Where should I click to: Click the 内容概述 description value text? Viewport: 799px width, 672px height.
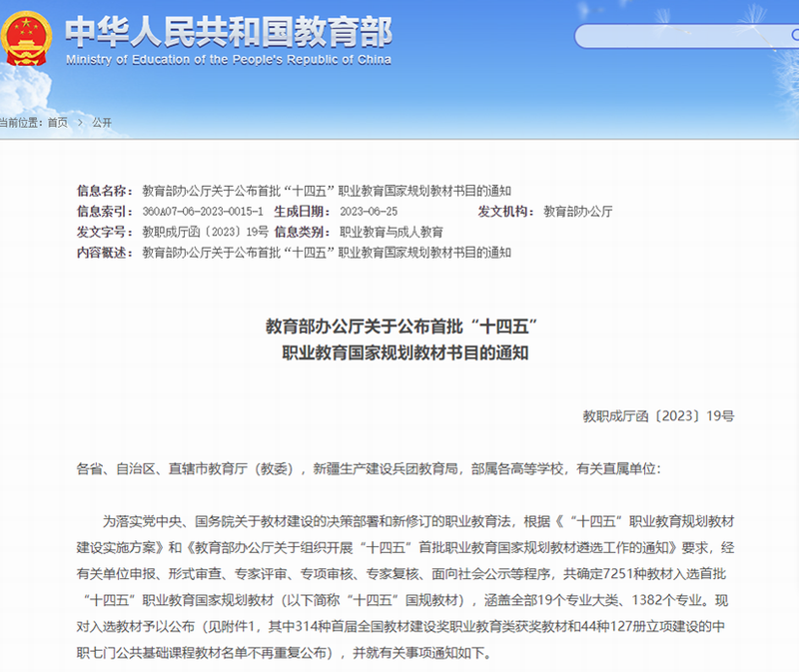327,253
